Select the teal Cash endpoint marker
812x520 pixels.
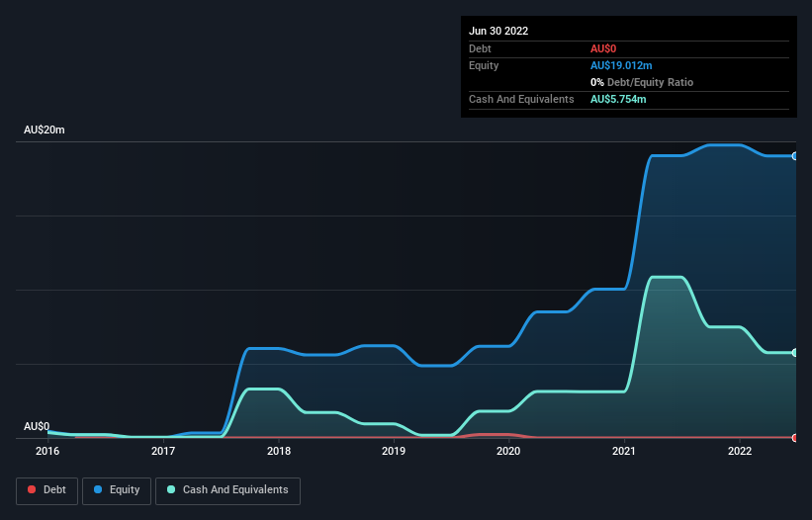tap(795, 352)
